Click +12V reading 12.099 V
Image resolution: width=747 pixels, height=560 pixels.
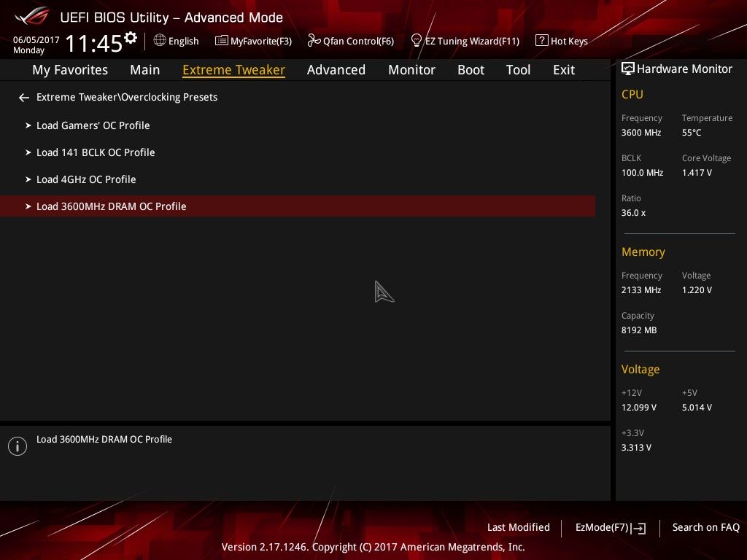tap(639, 408)
